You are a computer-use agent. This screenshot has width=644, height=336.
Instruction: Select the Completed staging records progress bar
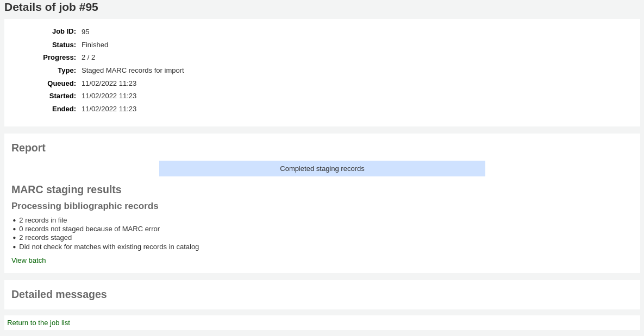pos(322,168)
